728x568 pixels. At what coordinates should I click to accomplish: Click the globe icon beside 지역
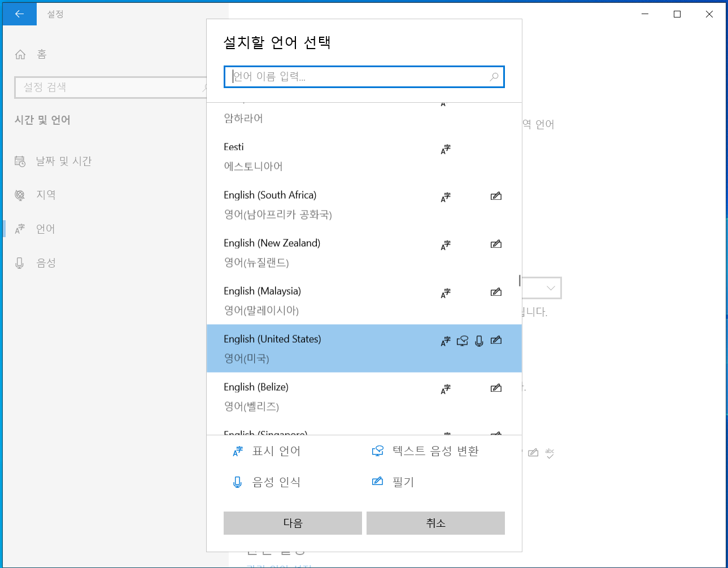[x=20, y=195]
